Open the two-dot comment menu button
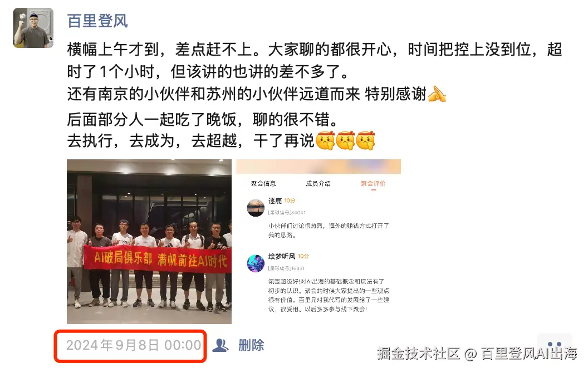This screenshot has height=372, width=588. click(x=555, y=344)
